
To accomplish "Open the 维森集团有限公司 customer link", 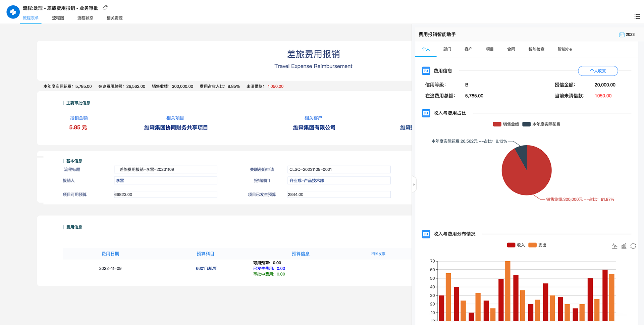I will pyautogui.click(x=314, y=127).
